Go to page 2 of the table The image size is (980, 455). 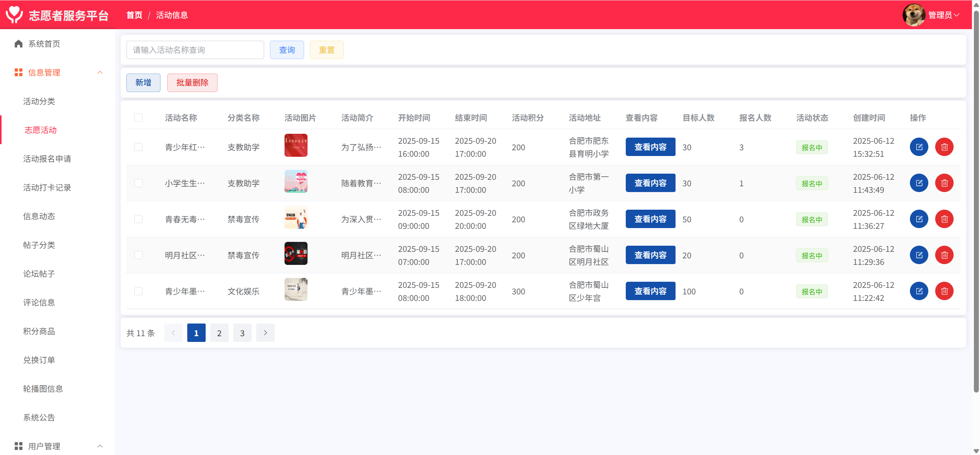tap(219, 333)
